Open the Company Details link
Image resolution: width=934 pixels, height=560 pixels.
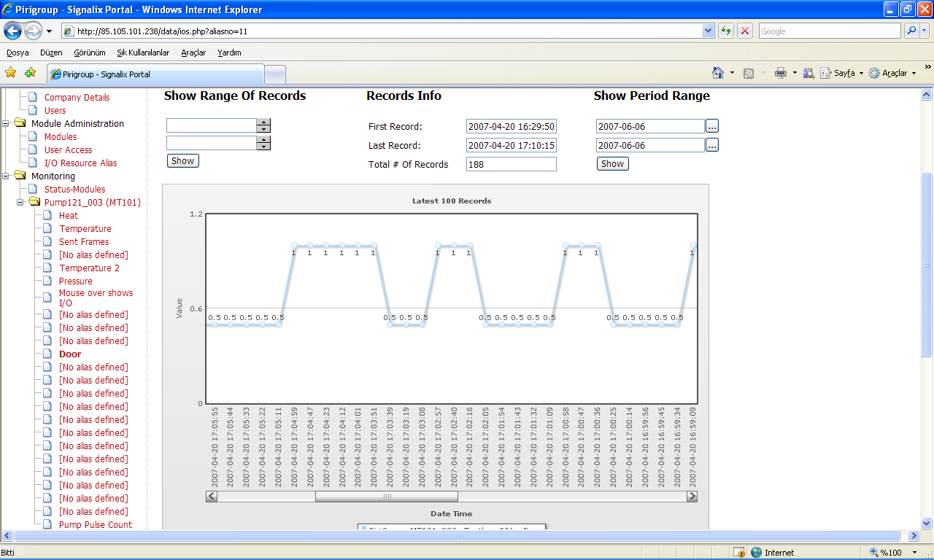(x=77, y=97)
